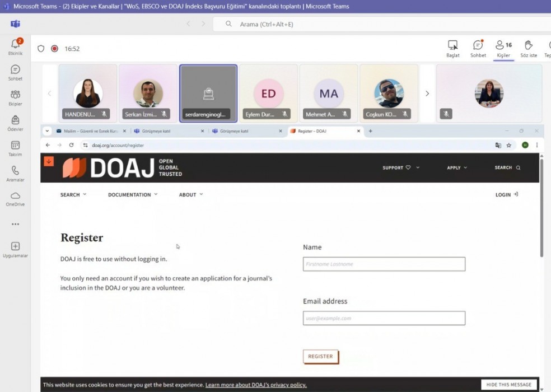Viewport: 551px width, 392px height.
Task: Open Aramalar calls icon
Action: pyautogui.click(x=15, y=174)
